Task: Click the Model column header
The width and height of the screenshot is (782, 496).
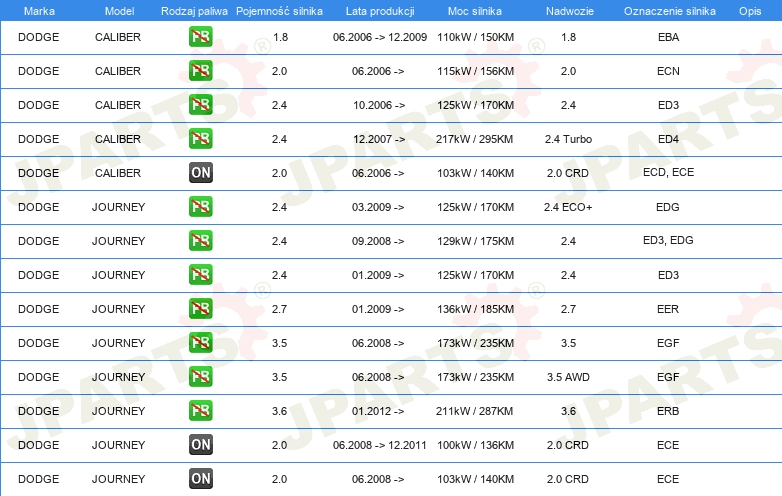Action: coord(119,11)
